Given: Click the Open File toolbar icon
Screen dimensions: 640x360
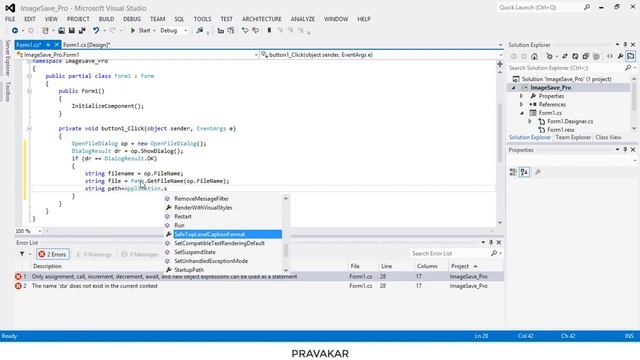Looking at the screenshot, I should point(61,31).
